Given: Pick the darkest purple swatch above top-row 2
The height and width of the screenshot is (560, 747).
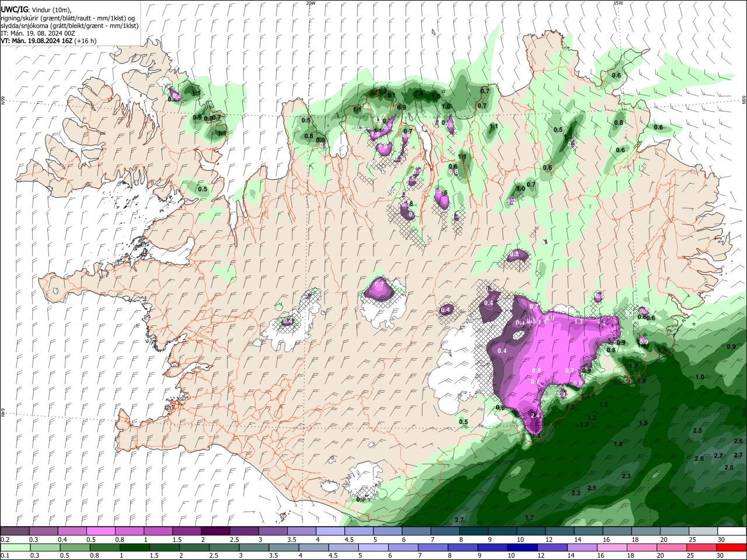Looking at the screenshot, I should tap(215, 531).
